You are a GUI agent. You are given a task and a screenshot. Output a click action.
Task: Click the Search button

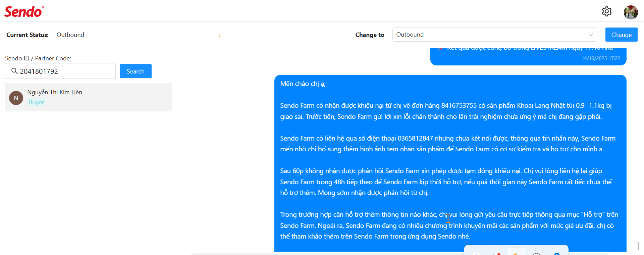click(x=136, y=71)
